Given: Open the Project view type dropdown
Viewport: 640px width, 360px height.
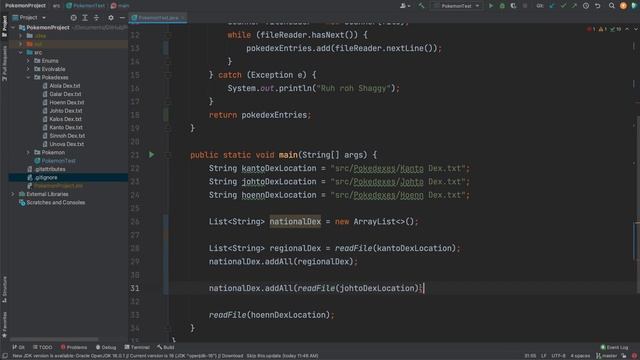Looking at the screenshot, I should point(29,18).
